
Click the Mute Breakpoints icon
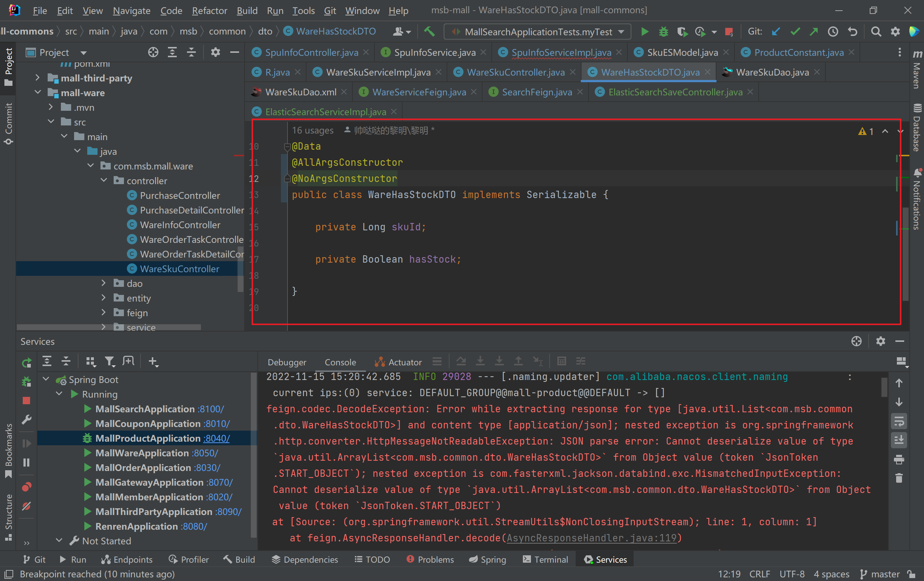26,507
